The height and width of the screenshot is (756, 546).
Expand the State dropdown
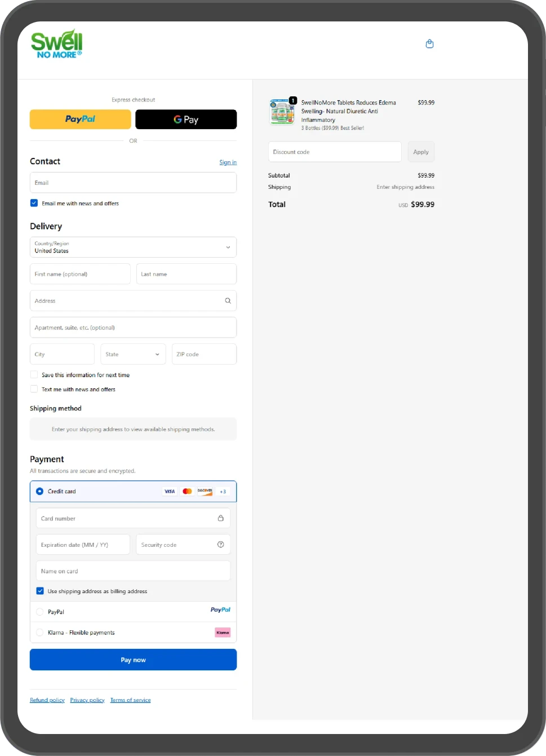coord(133,355)
